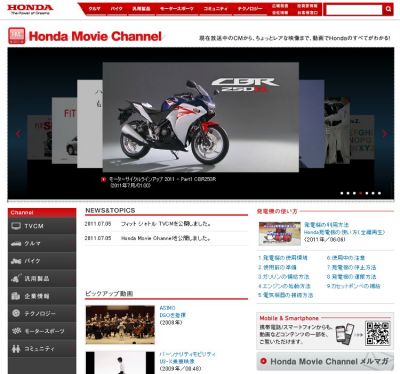The height and width of the screenshot is (374, 400).
Task: Click the search magnifier icon
Action: pyautogui.click(x=388, y=9)
